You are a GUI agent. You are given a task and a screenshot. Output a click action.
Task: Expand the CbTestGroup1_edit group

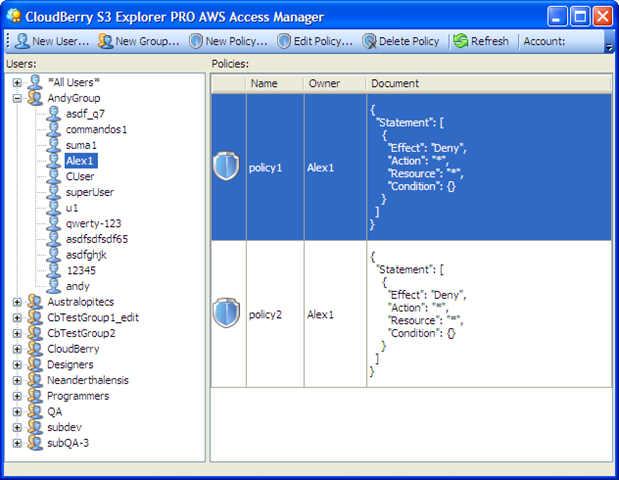[x=17, y=318]
